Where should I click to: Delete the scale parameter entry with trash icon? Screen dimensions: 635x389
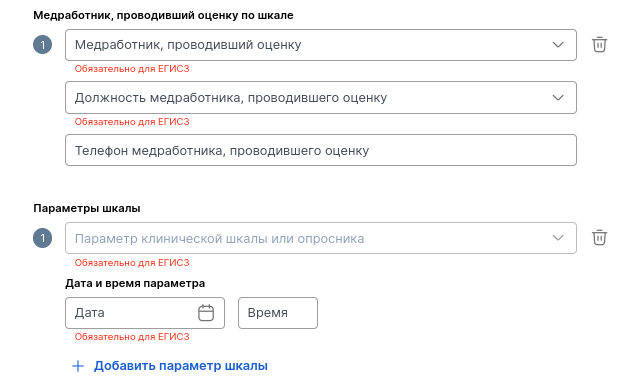click(x=599, y=238)
